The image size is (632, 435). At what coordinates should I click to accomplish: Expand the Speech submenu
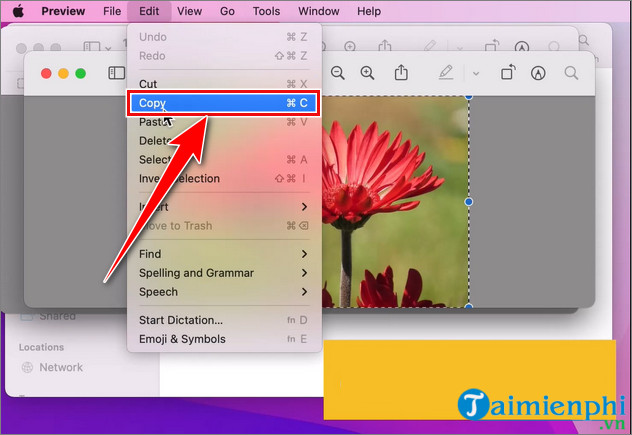[x=224, y=292]
